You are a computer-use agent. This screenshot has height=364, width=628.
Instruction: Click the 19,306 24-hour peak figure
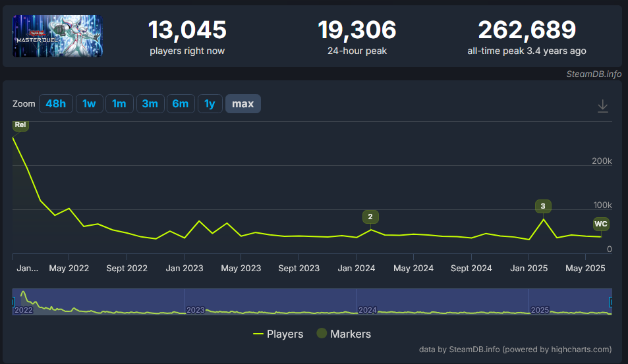[357, 30]
